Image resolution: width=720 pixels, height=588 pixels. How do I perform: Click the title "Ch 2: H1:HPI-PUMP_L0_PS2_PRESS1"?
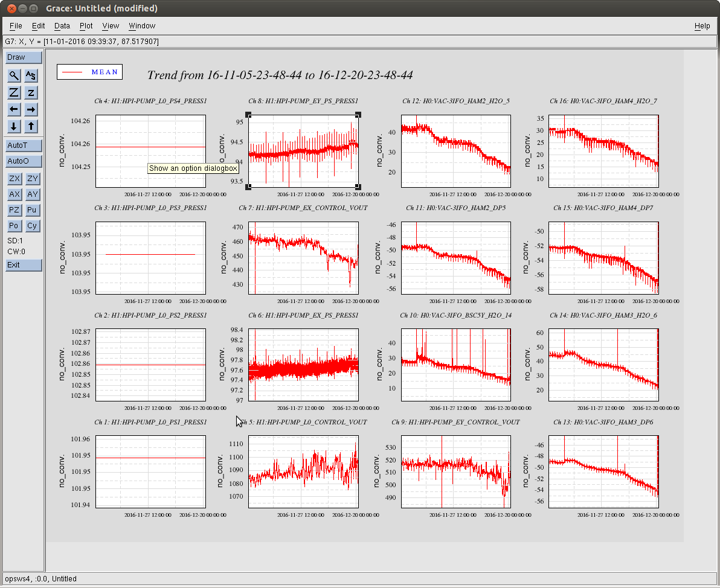pyautogui.click(x=150, y=315)
